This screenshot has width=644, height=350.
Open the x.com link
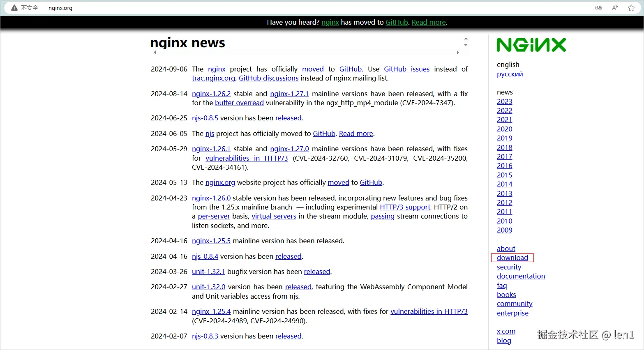(x=506, y=331)
